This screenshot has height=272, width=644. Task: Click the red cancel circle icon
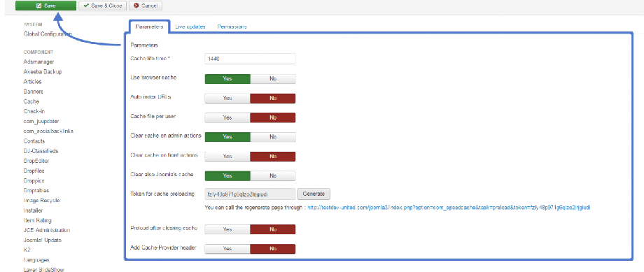[136, 6]
